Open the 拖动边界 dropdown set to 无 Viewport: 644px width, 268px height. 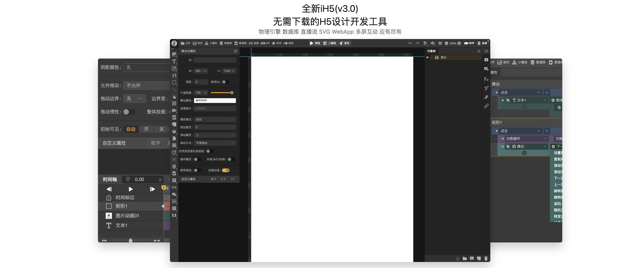[x=134, y=98]
